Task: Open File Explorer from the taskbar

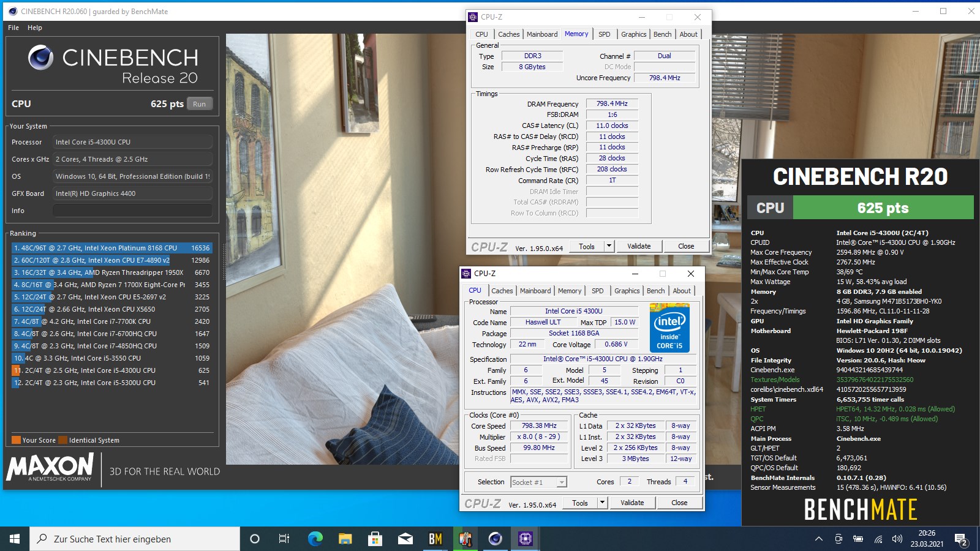Action: tap(345, 539)
